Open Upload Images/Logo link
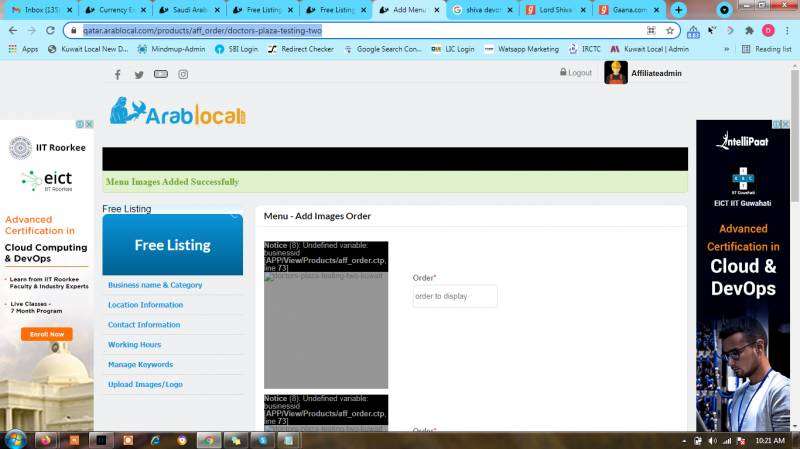The image size is (800, 449). tap(145, 384)
